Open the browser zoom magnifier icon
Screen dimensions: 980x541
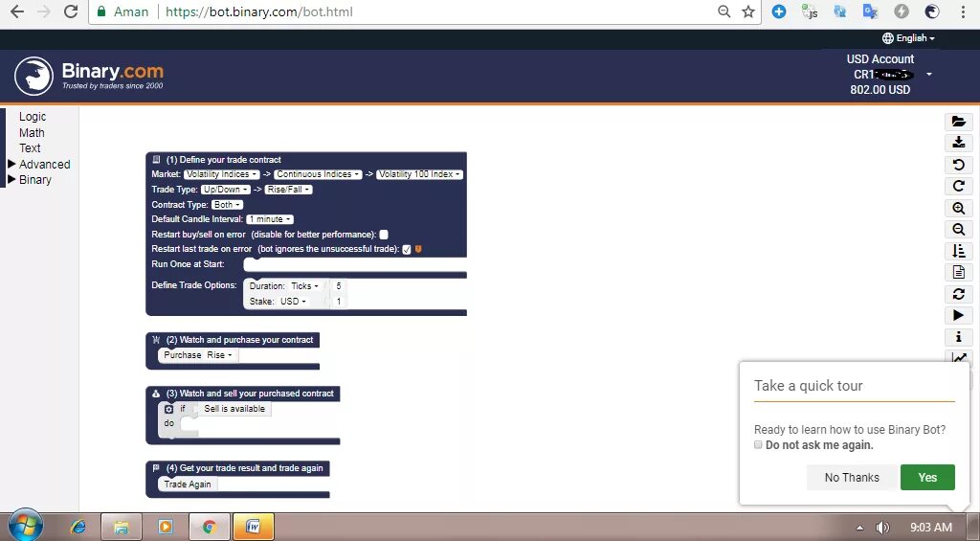tap(724, 11)
